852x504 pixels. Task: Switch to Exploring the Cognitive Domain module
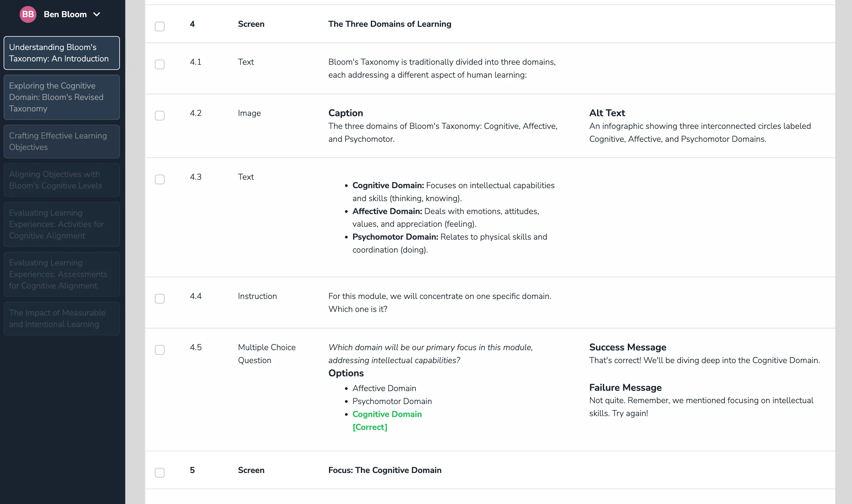(61, 97)
